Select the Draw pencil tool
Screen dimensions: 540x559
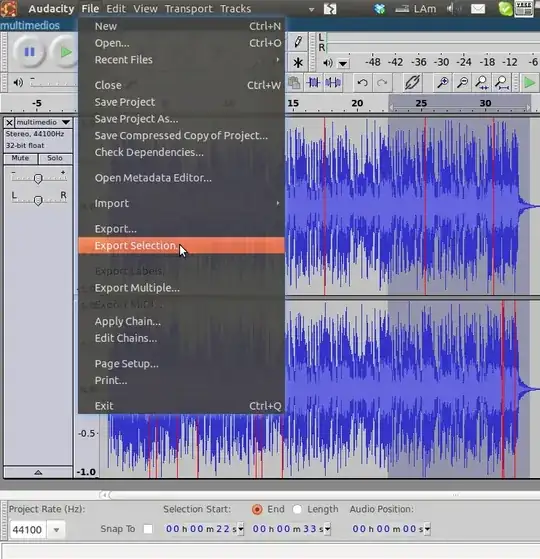(298, 42)
